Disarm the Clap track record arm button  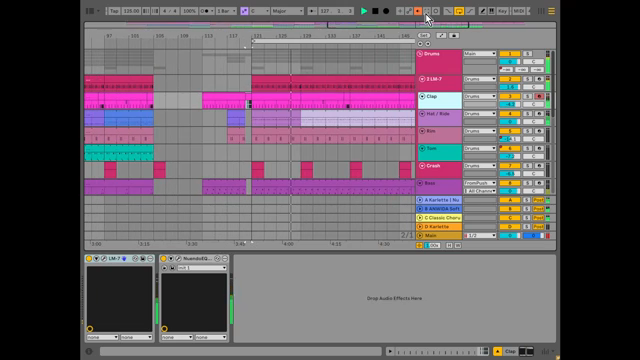(539, 96)
